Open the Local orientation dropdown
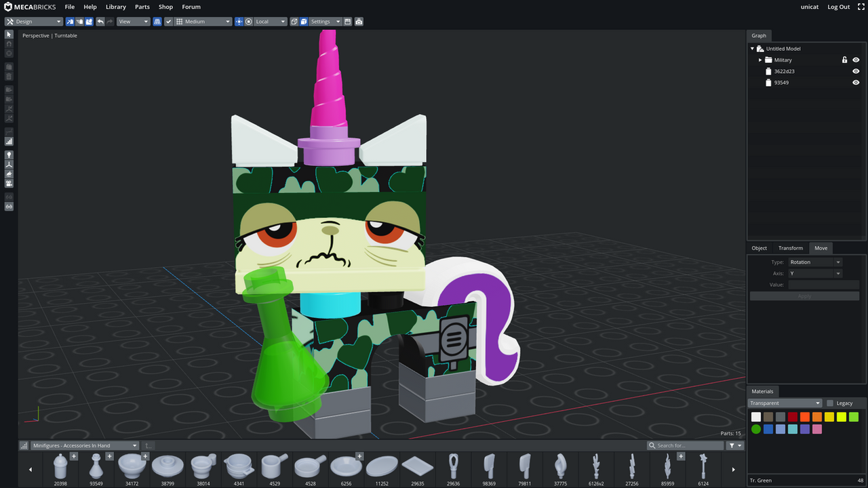 click(x=271, y=22)
